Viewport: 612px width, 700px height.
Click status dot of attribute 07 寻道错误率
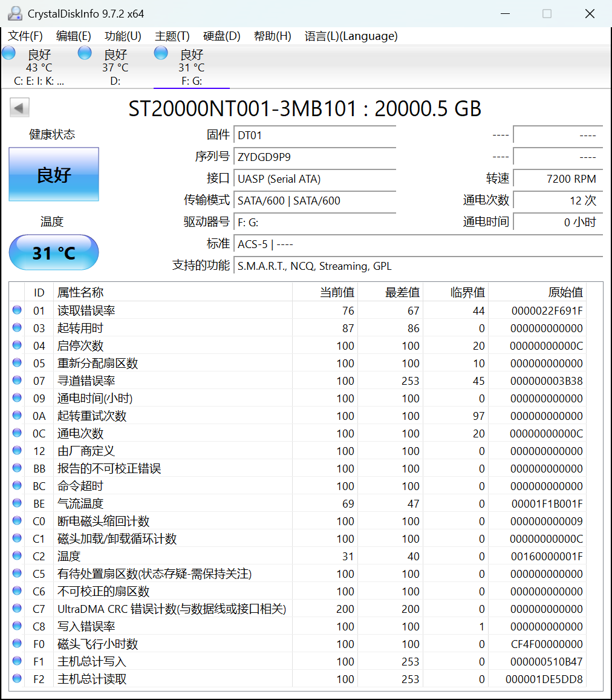click(x=17, y=380)
